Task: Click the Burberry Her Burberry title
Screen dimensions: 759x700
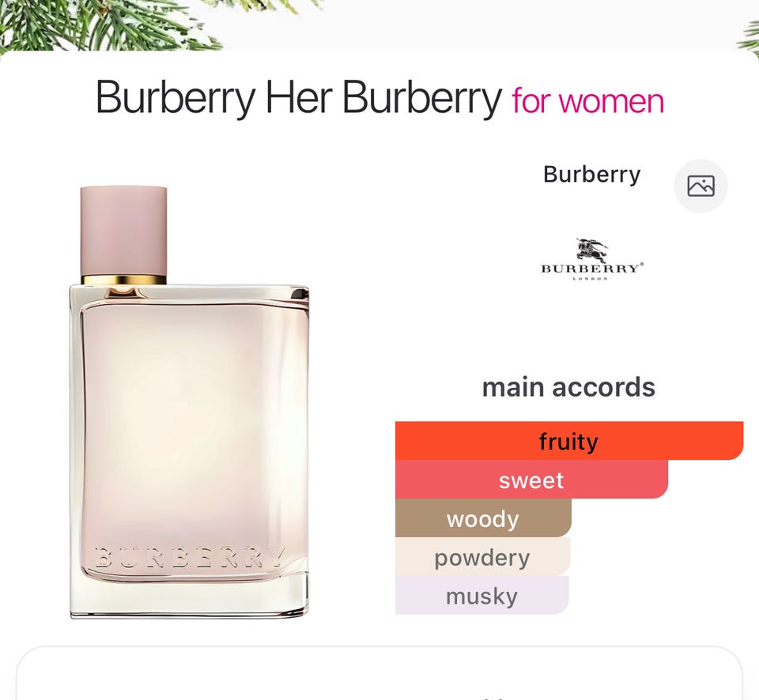Action: coord(298,98)
